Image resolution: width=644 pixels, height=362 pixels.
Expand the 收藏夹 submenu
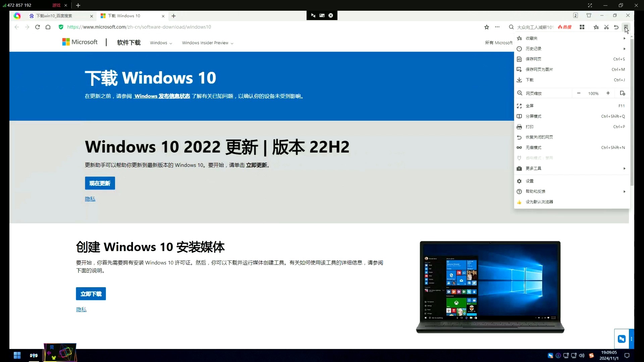(572, 38)
